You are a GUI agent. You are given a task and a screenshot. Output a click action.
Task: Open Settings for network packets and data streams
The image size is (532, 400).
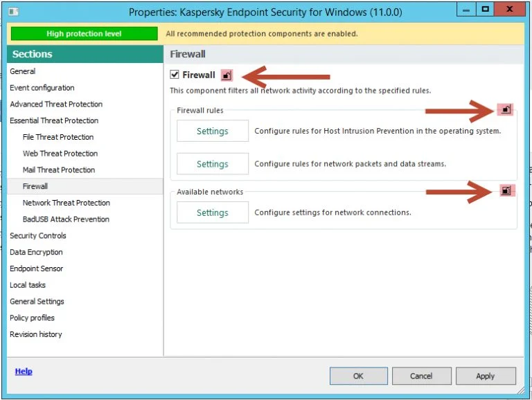[213, 164]
